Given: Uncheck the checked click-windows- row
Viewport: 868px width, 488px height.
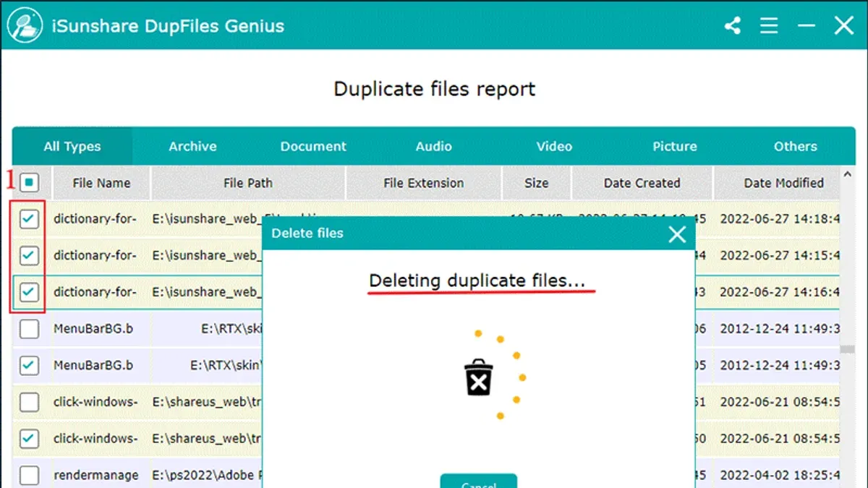Looking at the screenshot, I should click(29, 439).
